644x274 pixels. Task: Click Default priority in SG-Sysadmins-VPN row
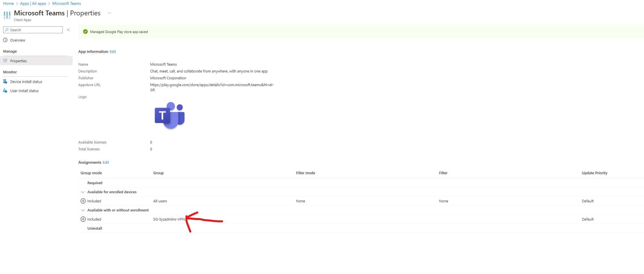click(588, 219)
